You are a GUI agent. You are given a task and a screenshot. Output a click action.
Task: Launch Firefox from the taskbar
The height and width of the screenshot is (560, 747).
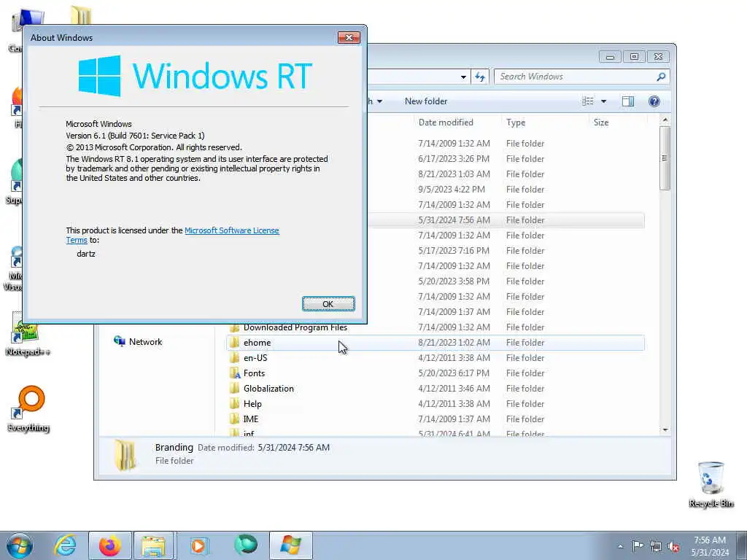coord(109,545)
